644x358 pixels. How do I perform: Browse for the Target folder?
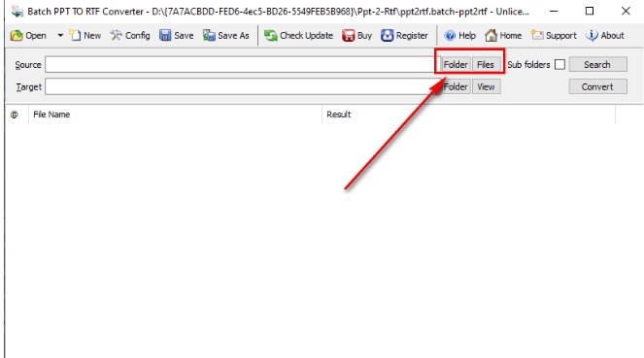[456, 86]
